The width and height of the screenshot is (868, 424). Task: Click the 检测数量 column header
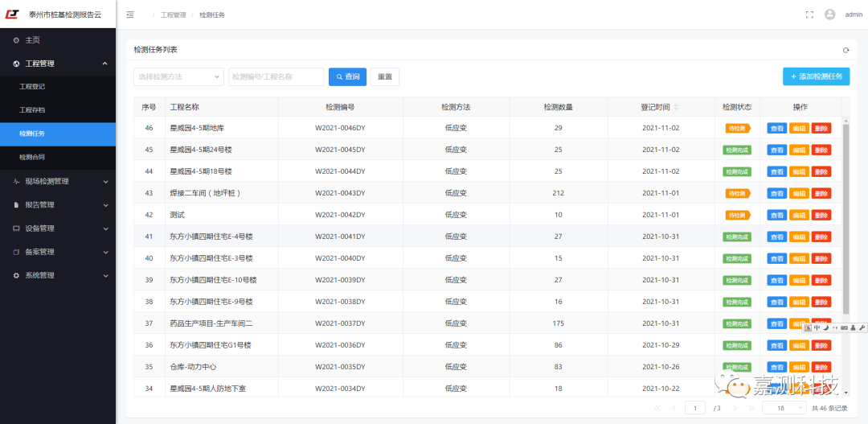(x=558, y=107)
